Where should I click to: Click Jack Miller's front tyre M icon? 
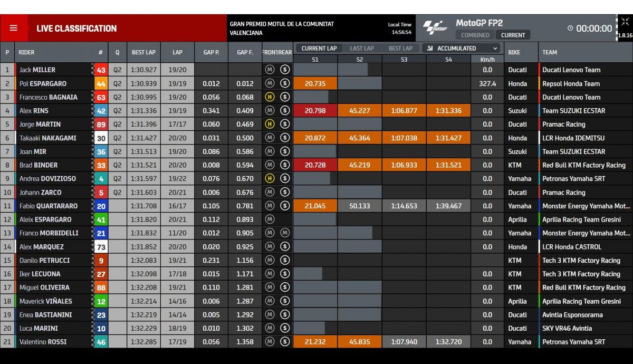270,70
